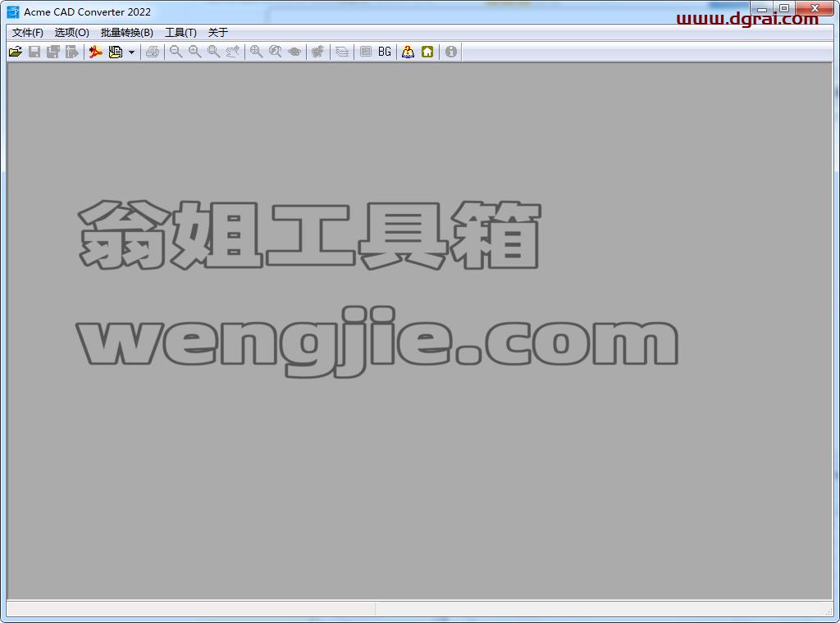Click the redraw/regen icon
Screen dimensions: 840x623
point(318,52)
